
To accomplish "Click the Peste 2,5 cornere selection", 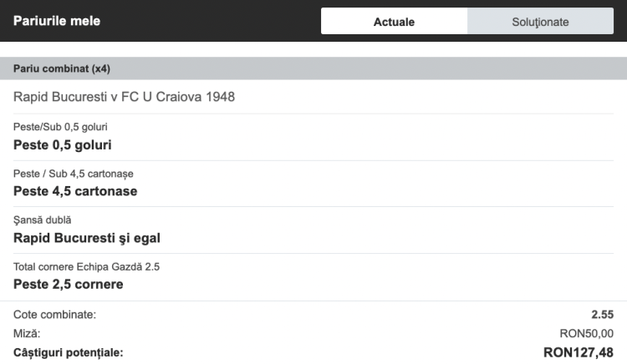I will [69, 285].
